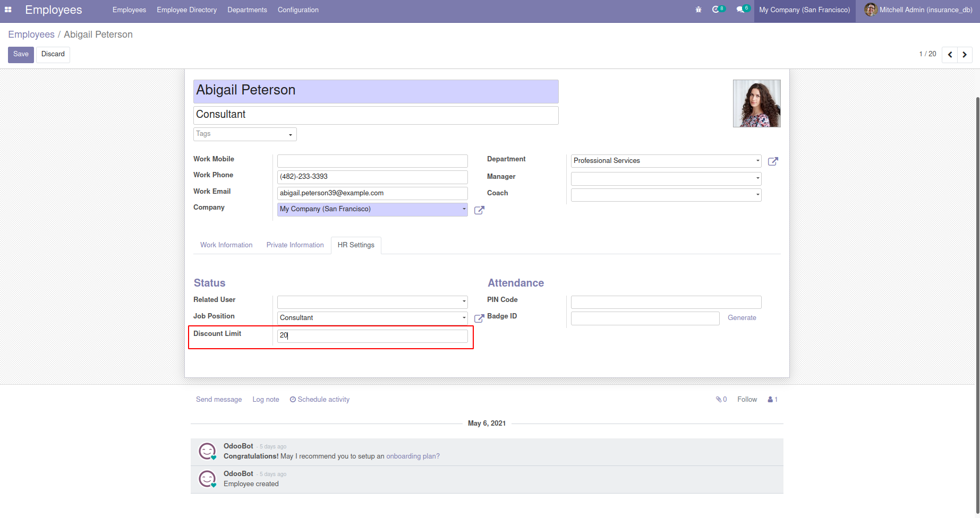This screenshot has height=518, width=980.
Task: Click the PIN Code input field
Action: point(666,303)
